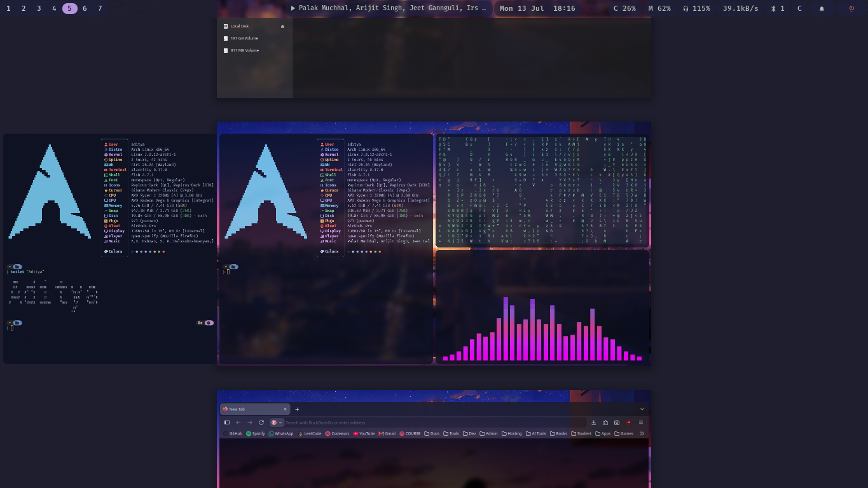The height and width of the screenshot is (488, 868).
Task: Click the network speed 39.1kB/s
Action: point(741,8)
